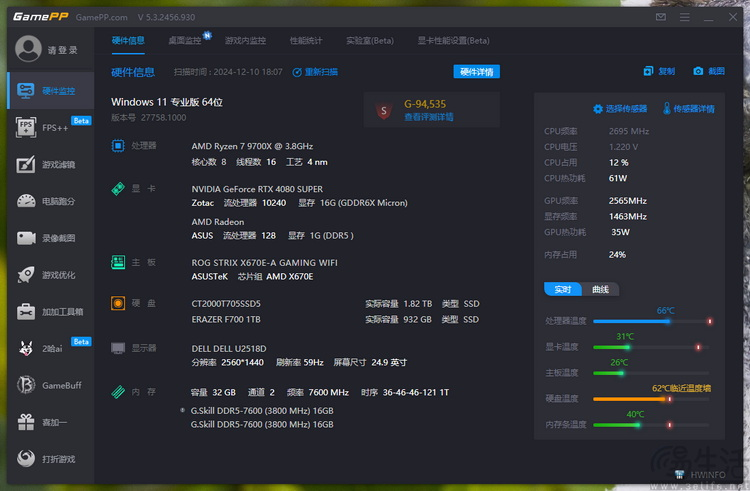This screenshot has width=750, height=491.
Task: Click the DELL DELL U2518D monitor text
Action: (229, 349)
